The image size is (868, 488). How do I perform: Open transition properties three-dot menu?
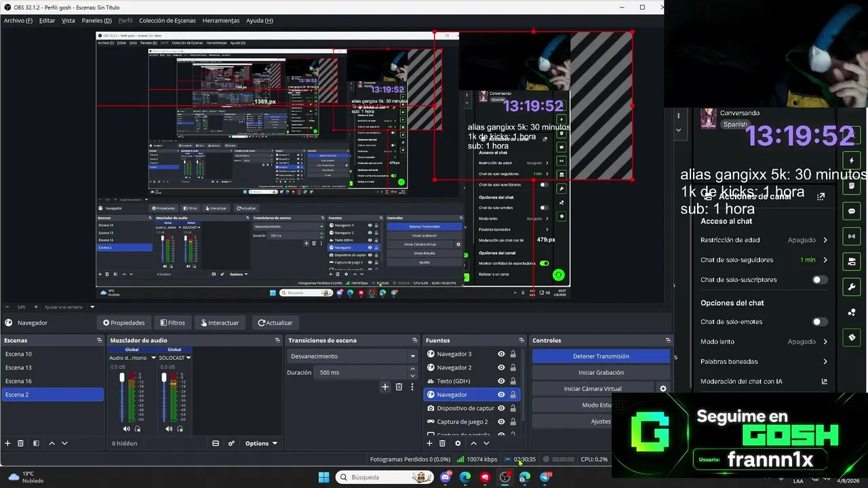tap(412, 386)
